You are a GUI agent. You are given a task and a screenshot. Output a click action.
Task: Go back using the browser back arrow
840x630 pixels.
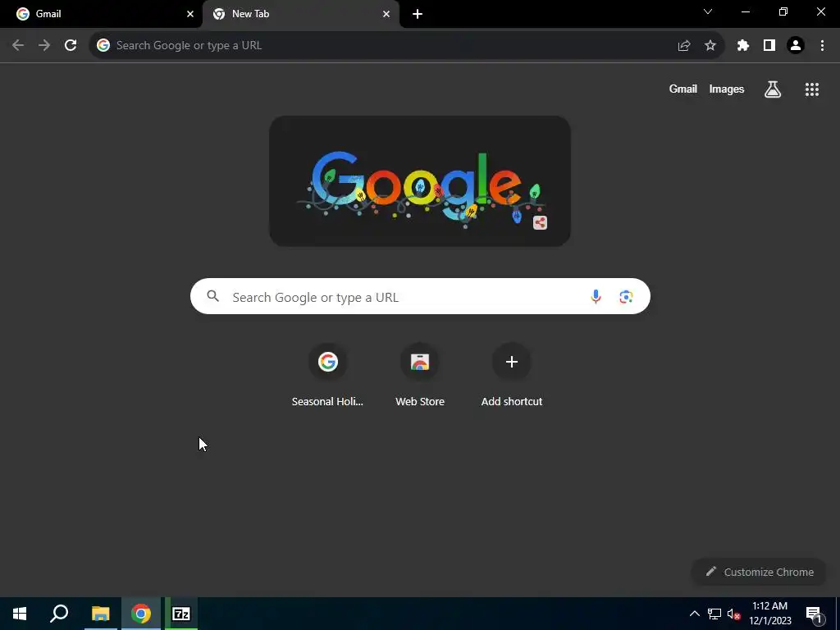[18, 46]
